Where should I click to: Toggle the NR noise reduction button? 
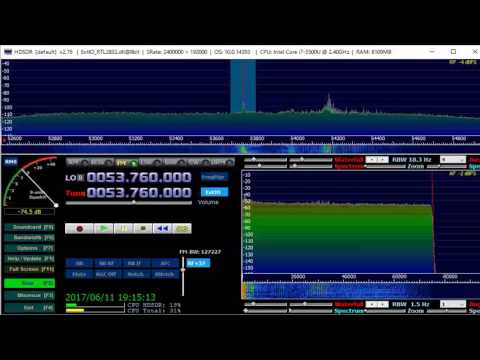pyautogui.click(x=79, y=263)
